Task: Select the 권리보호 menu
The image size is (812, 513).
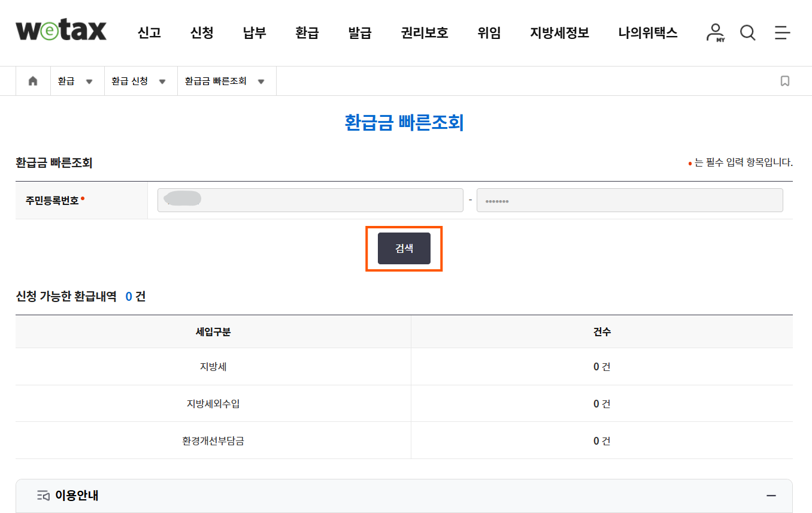Action: click(424, 33)
